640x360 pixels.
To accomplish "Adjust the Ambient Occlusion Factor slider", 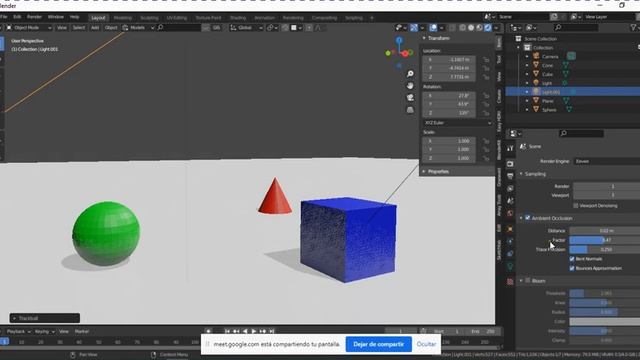I will 604,240.
